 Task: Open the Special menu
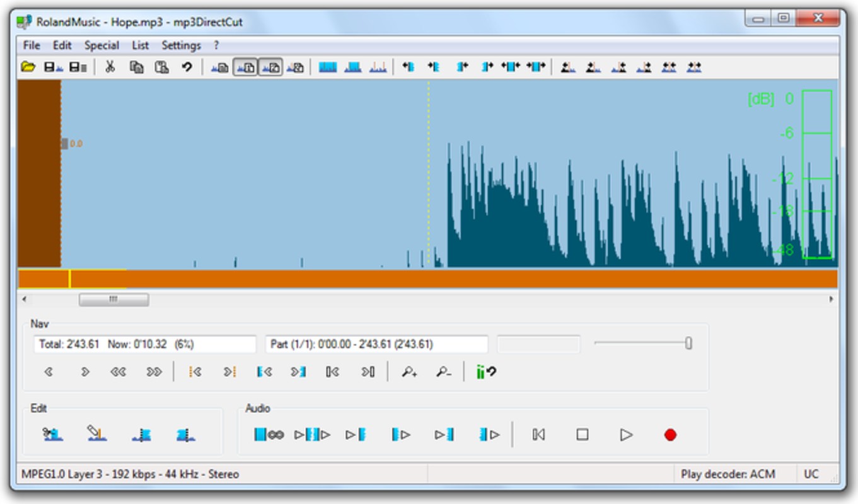(x=101, y=45)
